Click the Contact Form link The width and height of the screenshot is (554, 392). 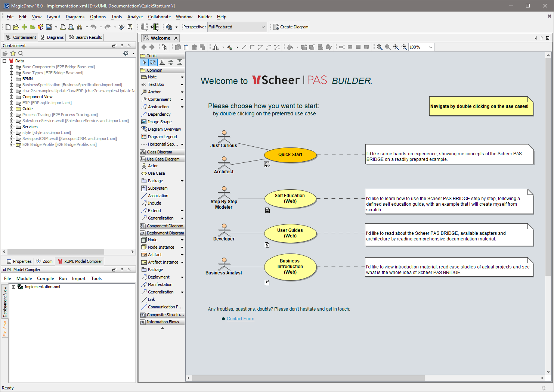coord(240,319)
